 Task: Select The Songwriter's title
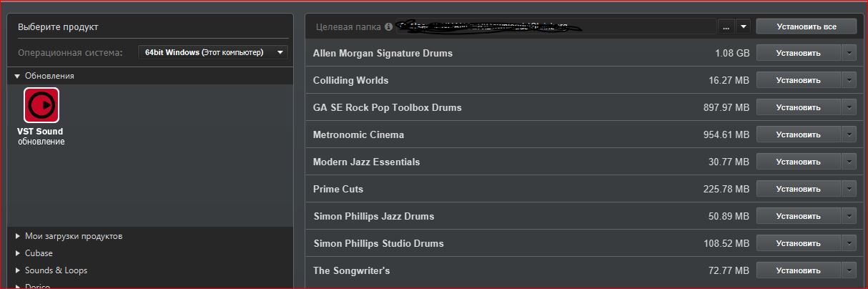pyautogui.click(x=351, y=270)
